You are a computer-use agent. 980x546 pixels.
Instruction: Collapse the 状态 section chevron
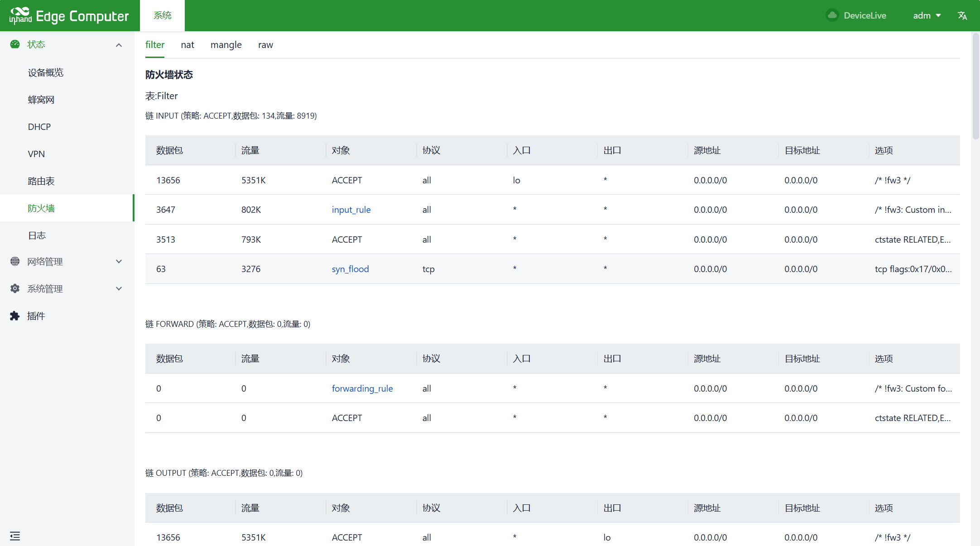(119, 45)
